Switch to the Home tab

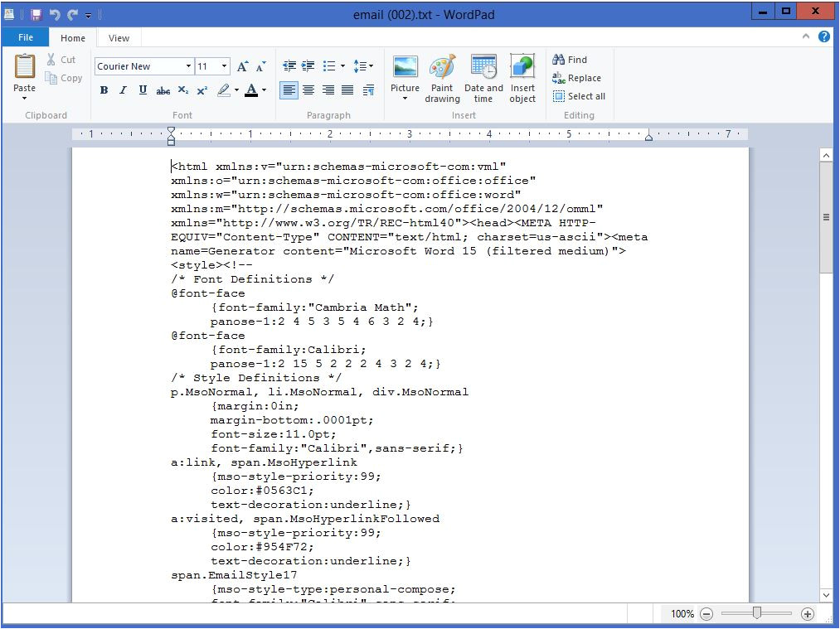tap(73, 38)
